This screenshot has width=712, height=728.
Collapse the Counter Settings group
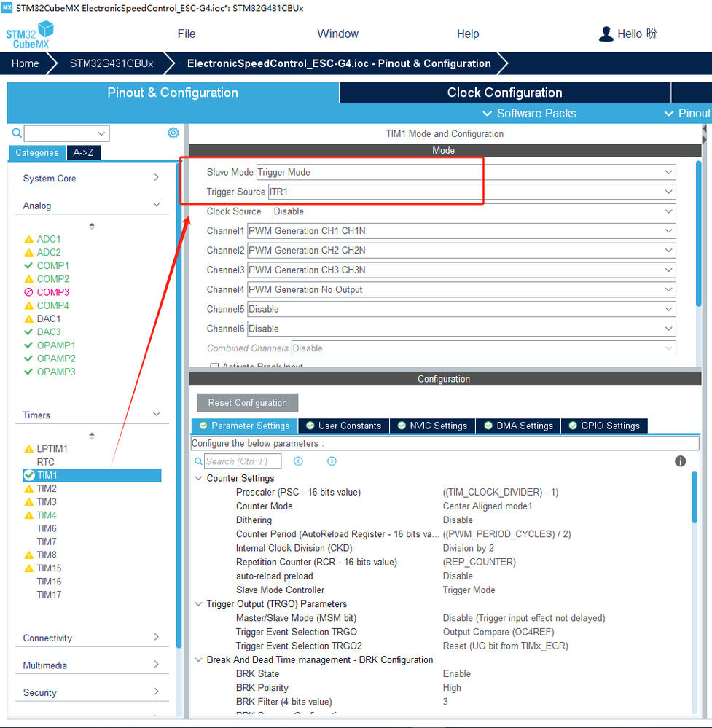coord(198,478)
